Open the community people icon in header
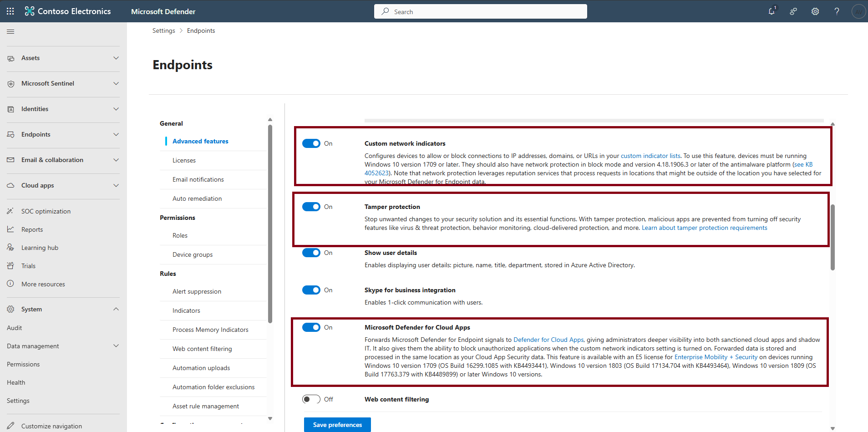The width and height of the screenshot is (868, 432). 793,11
